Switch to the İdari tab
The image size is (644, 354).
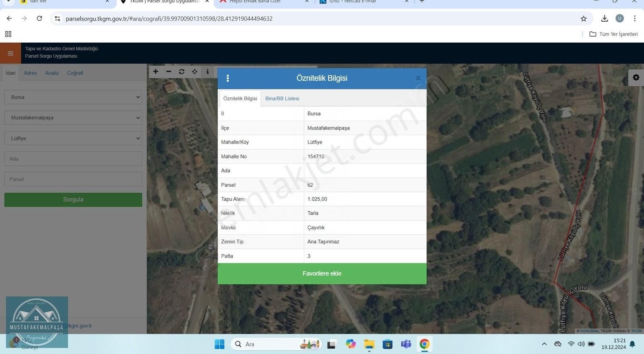pos(11,73)
